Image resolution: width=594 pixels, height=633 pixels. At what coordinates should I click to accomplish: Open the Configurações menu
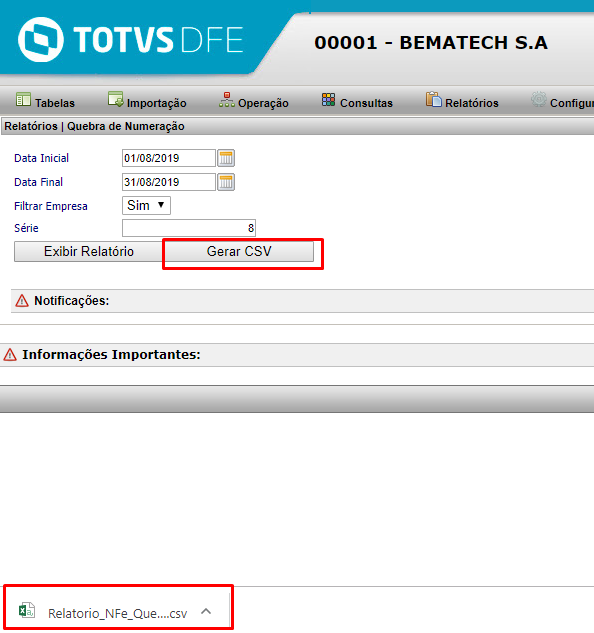tap(562, 100)
